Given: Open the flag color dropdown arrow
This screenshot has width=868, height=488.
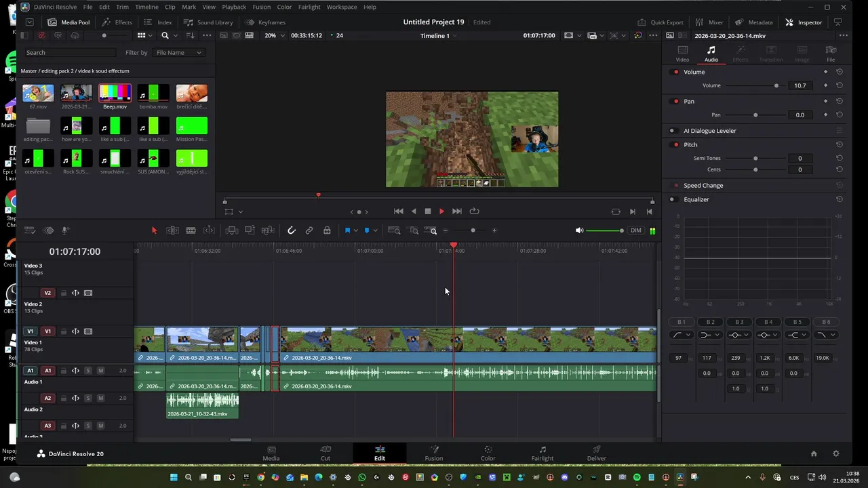Looking at the screenshot, I should (x=355, y=230).
